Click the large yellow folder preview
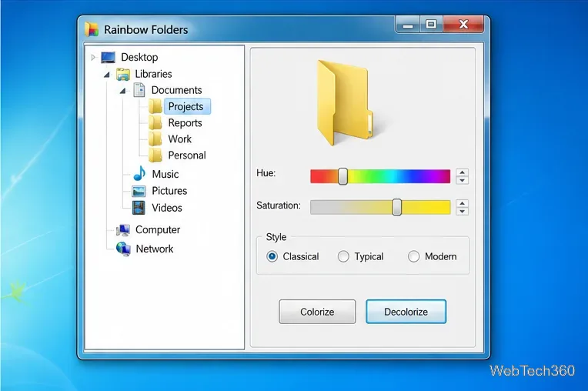Viewport: 588px width, 391px height. [x=345, y=102]
